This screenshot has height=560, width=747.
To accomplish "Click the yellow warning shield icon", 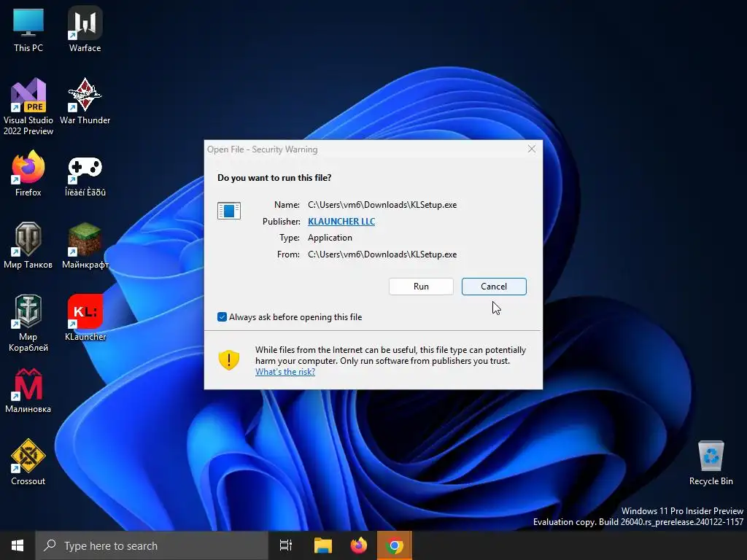I will click(228, 360).
